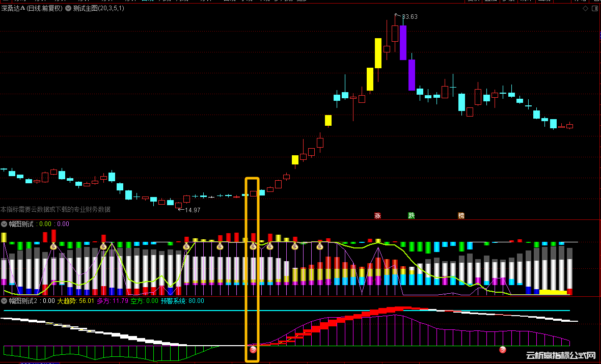Click the 幅图测试2 : 0.00 label
This screenshot has height=364, width=601.
click(x=32, y=301)
